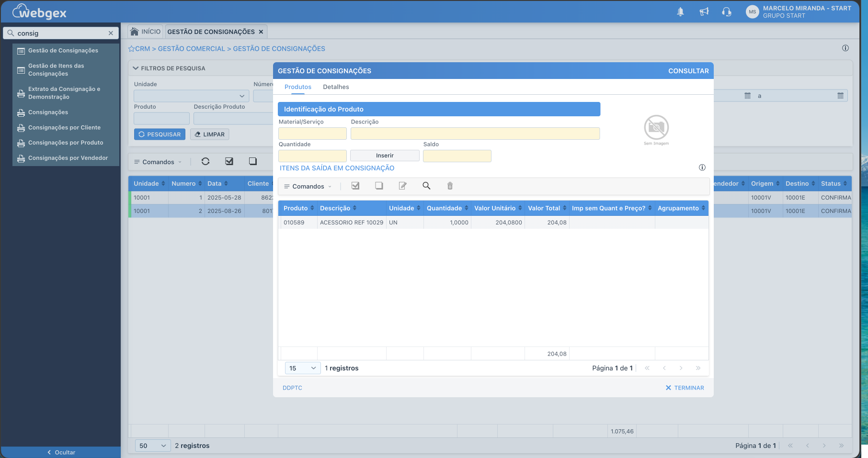Screen dimensions: 868x458
Task: Open background page size dropdown showing 50
Action: click(x=153, y=446)
